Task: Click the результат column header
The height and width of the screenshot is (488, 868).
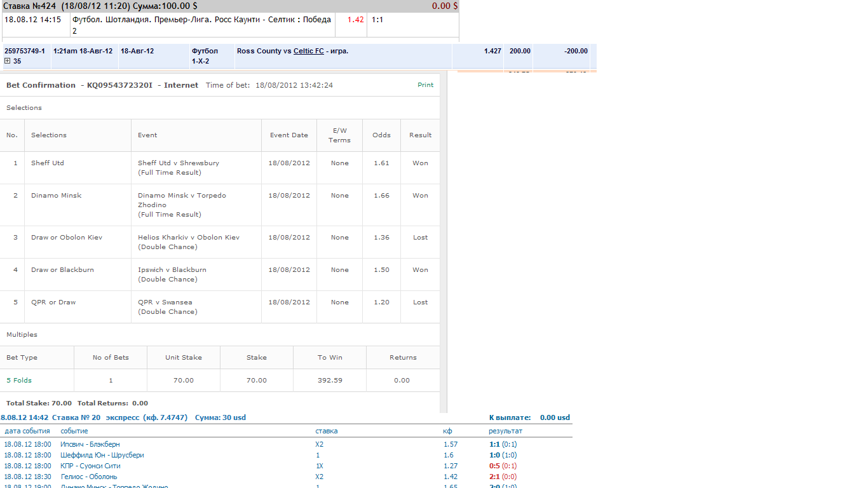Action: tap(506, 431)
